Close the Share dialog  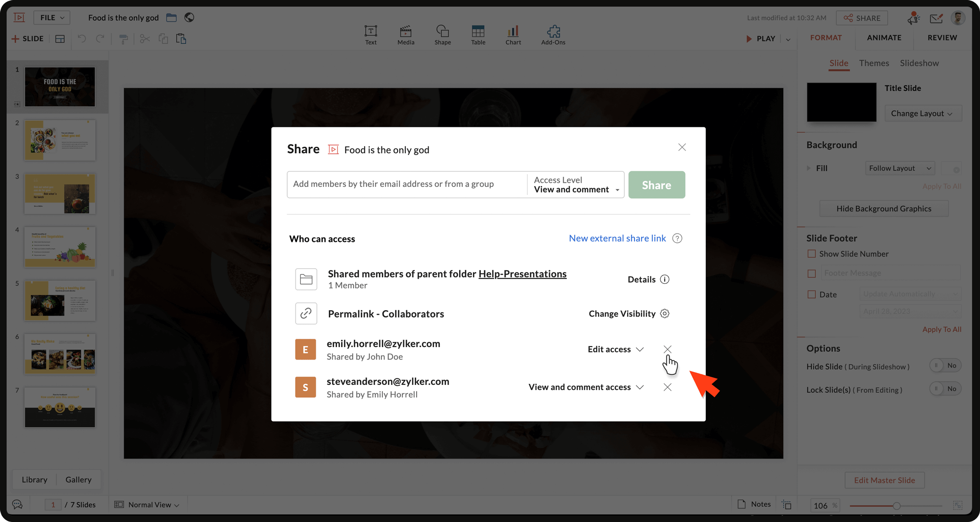click(x=682, y=147)
